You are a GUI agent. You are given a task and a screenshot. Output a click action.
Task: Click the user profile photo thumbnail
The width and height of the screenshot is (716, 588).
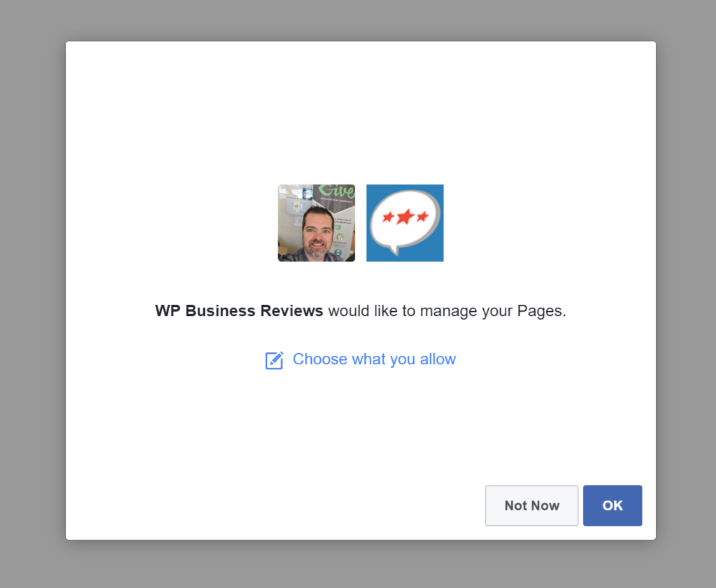317,223
